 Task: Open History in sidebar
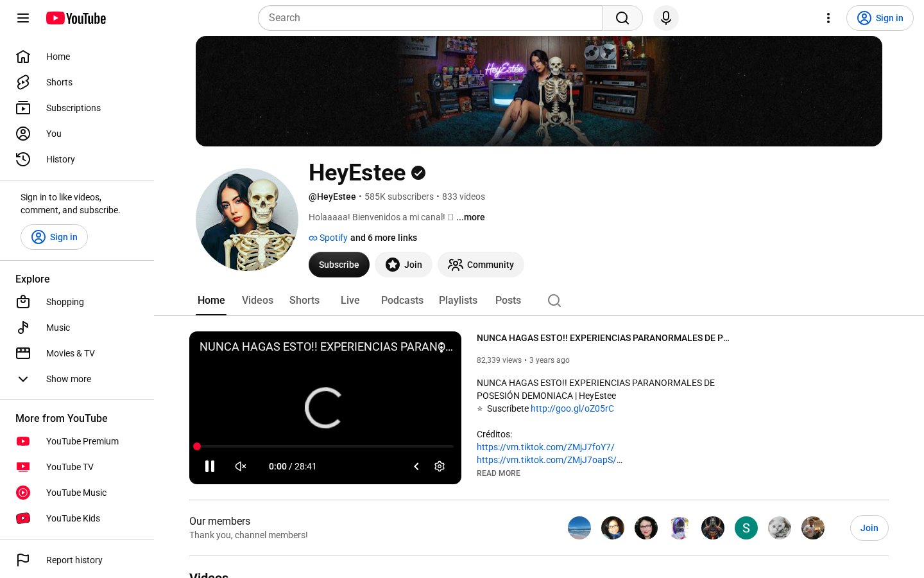[x=77, y=159]
